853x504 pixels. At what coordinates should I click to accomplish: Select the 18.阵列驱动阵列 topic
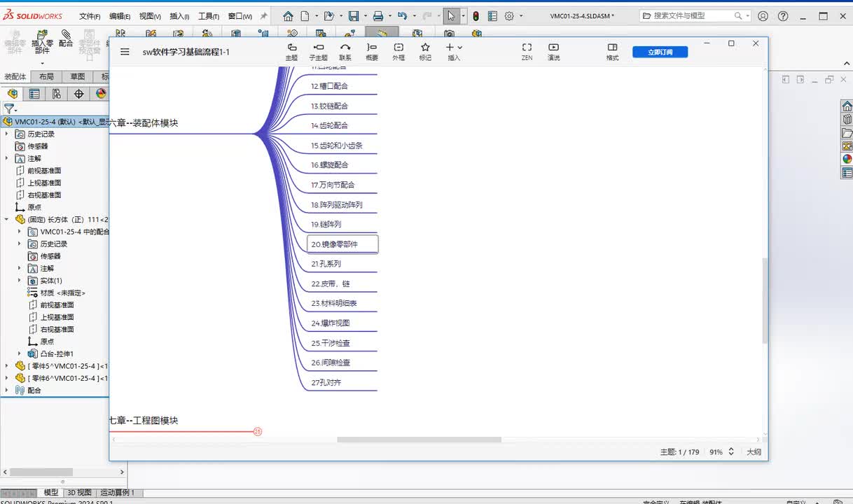point(336,205)
